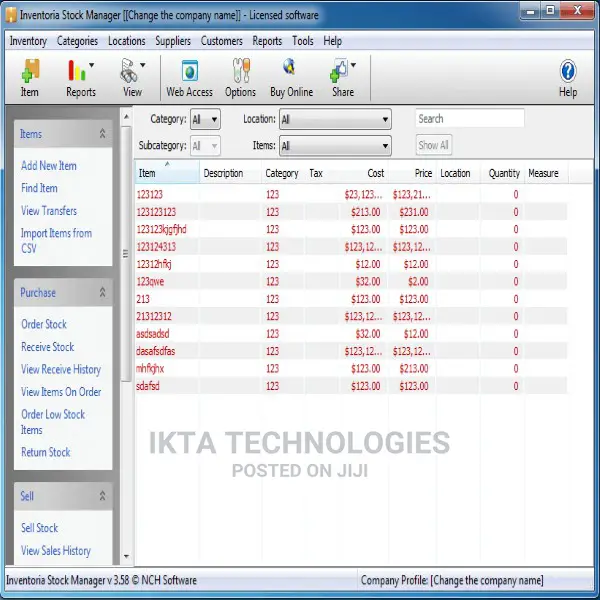
Task: Select item row 12312hfkj
Action: [351, 264]
